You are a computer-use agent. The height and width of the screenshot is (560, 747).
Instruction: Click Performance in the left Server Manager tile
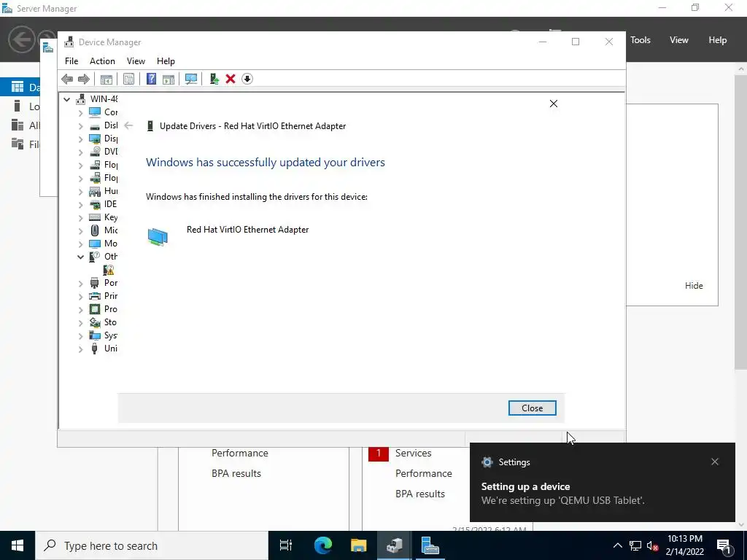239,454
